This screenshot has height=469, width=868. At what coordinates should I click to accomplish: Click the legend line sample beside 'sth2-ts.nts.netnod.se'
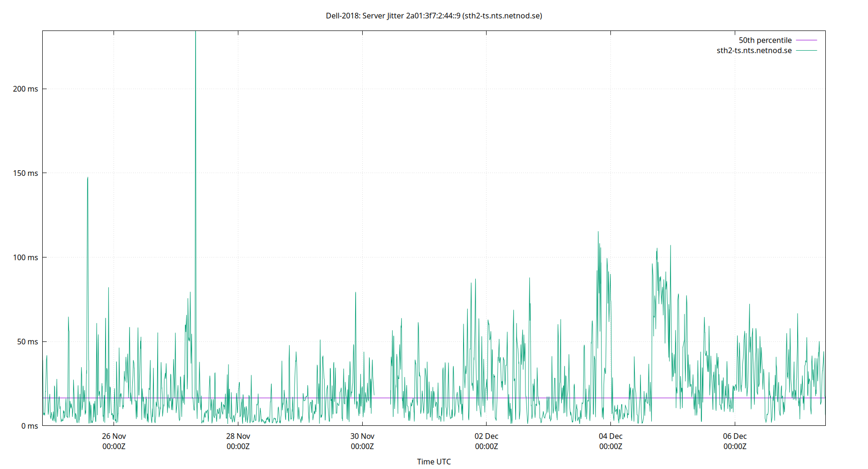(x=806, y=50)
